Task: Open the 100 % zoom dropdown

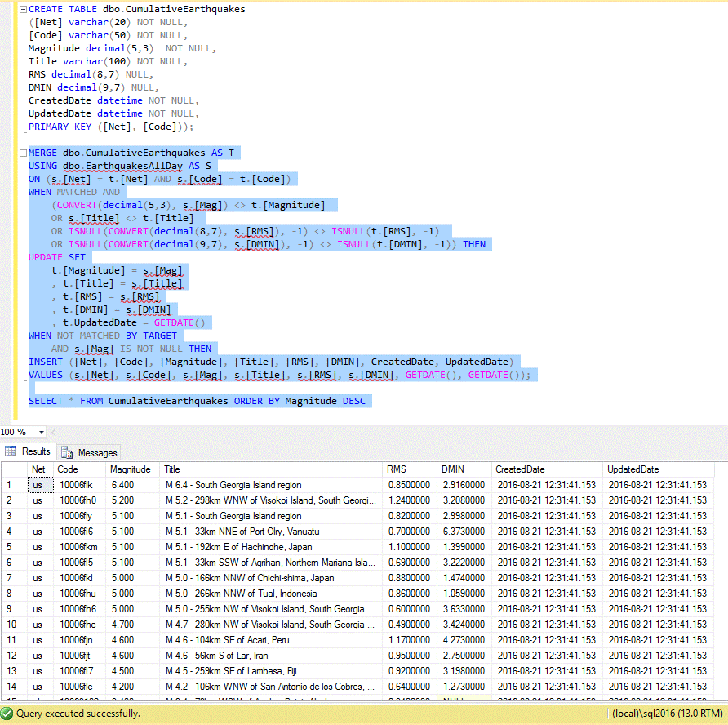Action: [42, 432]
